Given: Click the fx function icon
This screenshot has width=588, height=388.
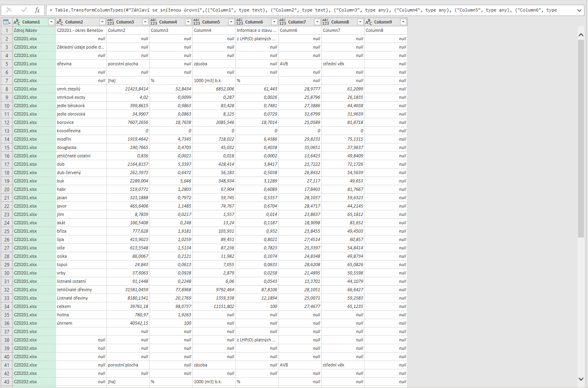Looking at the screenshot, I should 37,10.
